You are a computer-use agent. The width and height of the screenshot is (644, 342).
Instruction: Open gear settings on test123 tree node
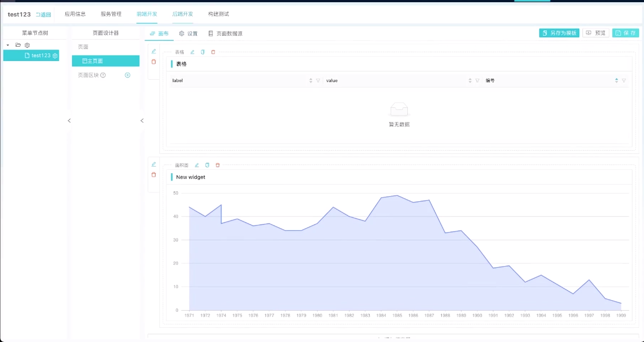coord(55,56)
